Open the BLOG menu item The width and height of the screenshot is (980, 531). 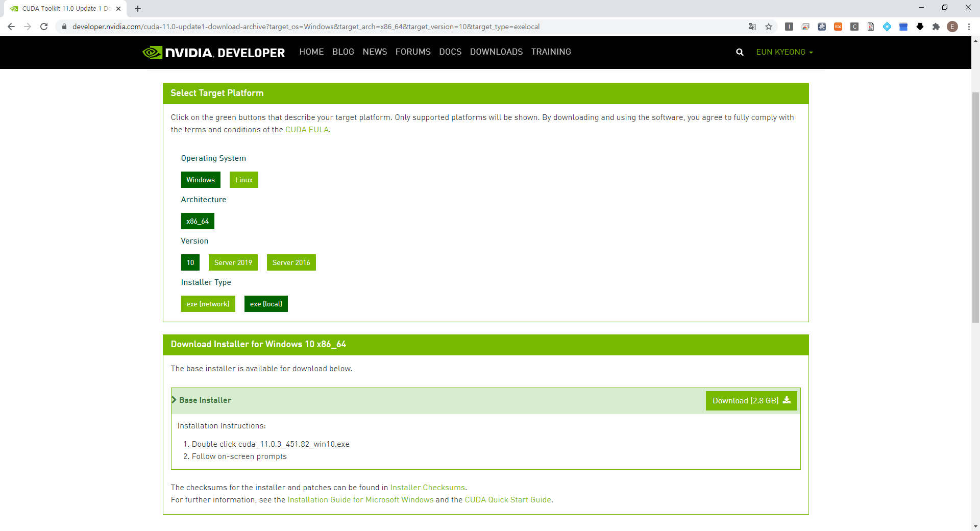343,52
